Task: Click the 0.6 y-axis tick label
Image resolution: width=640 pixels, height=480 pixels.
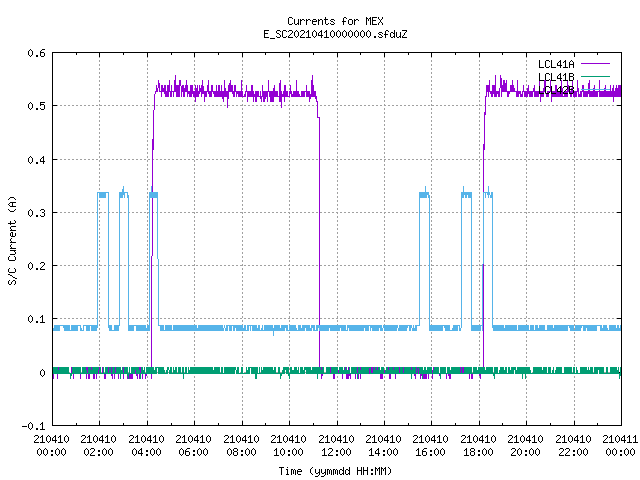Action: [36, 53]
